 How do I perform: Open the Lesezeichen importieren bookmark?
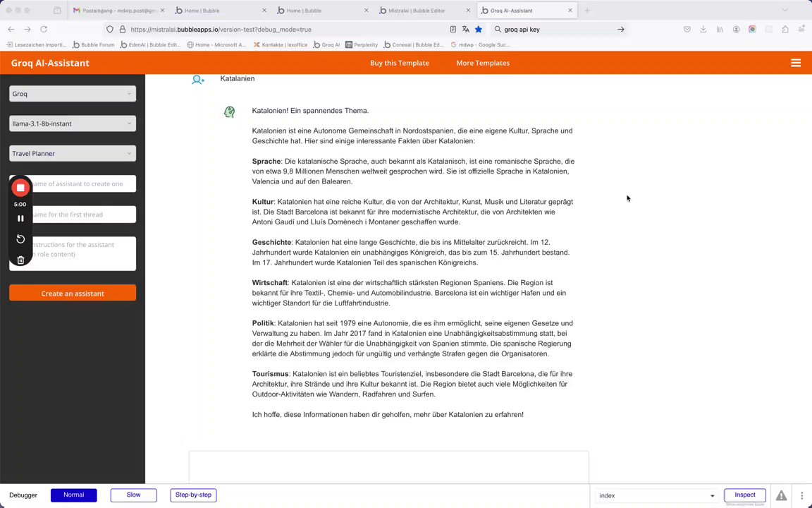pos(36,44)
